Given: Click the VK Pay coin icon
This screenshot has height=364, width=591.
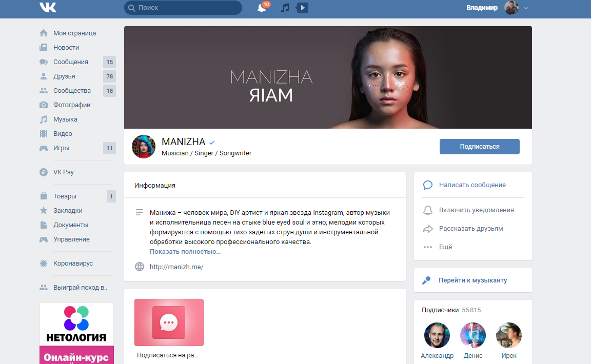Looking at the screenshot, I should 44,172.
